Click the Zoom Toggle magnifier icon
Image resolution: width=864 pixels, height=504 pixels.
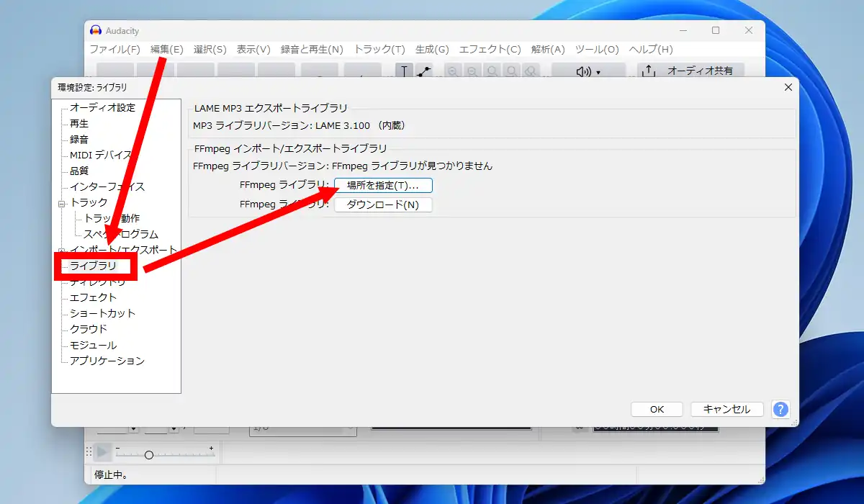coord(531,71)
